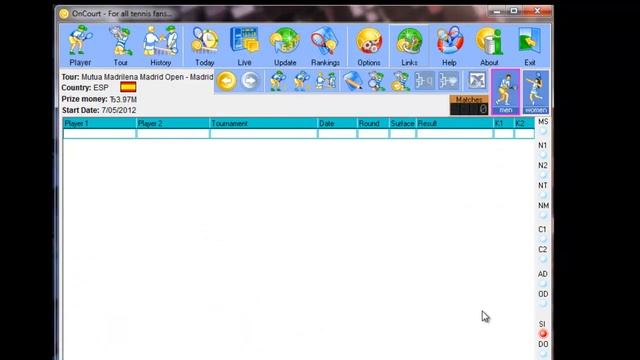Image resolution: width=640 pixels, height=360 pixels.
Task: Toggle the C2 indicator
Action: [x=543, y=259]
